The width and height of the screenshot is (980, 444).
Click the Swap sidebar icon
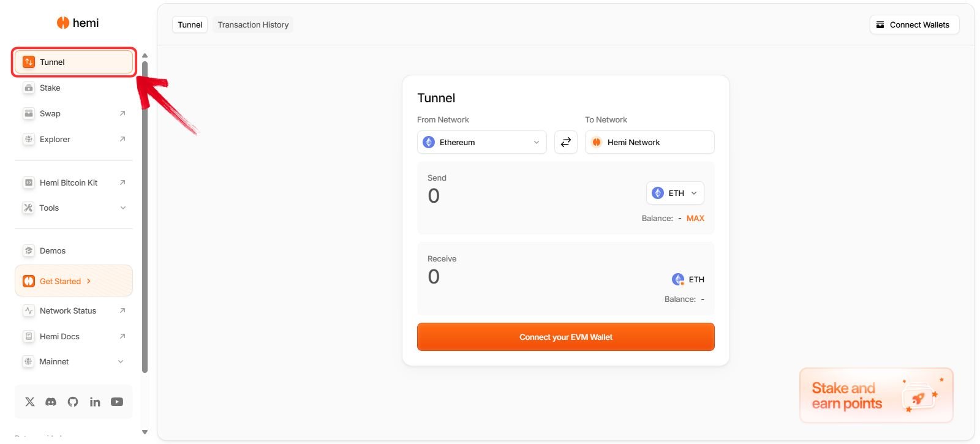click(29, 113)
